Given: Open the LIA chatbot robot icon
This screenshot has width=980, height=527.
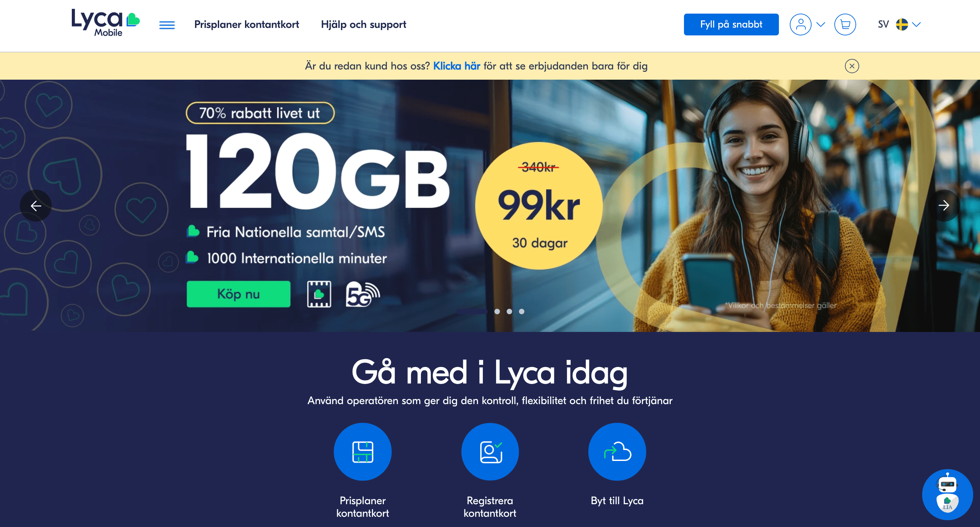Looking at the screenshot, I should pos(947,494).
